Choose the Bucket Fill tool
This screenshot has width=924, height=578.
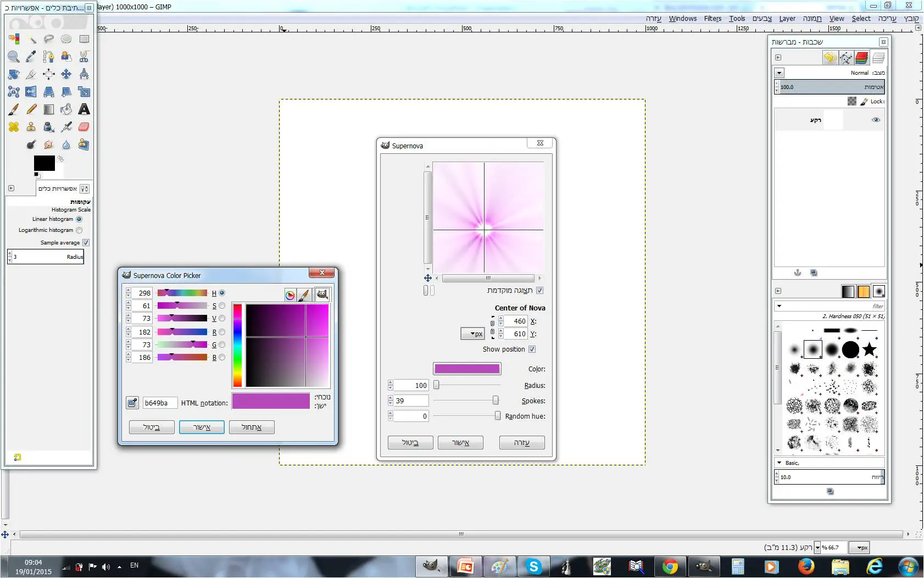pyautogui.click(x=66, y=109)
